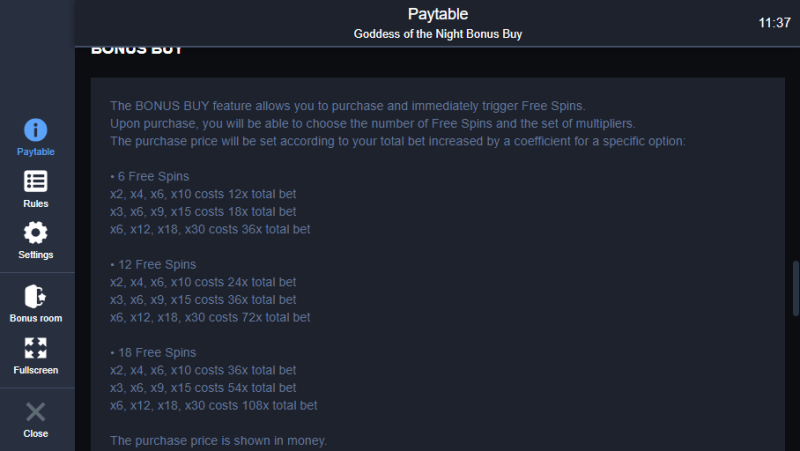Viewport: 800px width, 451px height.
Task: Open the Bonus room door icon
Action: pos(35,296)
